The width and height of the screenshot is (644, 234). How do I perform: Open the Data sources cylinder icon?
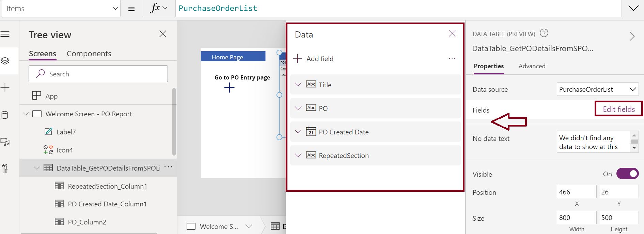tap(5, 115)
